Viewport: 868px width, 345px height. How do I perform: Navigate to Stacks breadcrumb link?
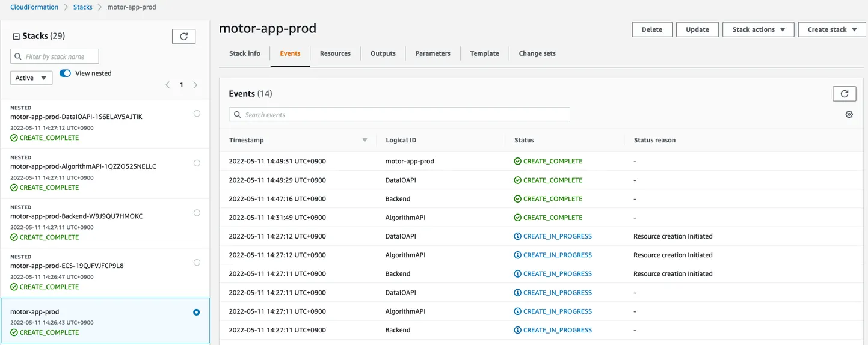pos(83,7)
